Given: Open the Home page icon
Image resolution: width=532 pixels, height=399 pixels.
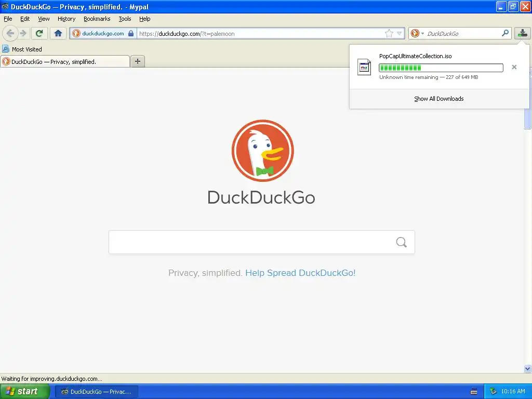Looking at the screenshot, I should click(x=58, y=33).
